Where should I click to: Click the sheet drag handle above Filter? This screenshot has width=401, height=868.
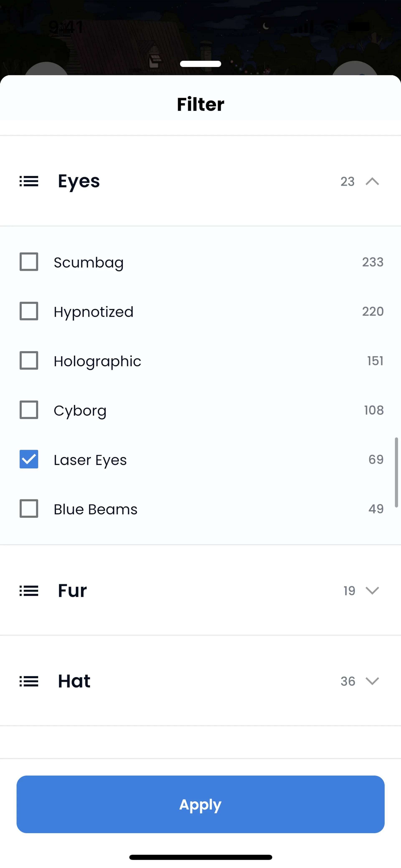click(200, 64)
